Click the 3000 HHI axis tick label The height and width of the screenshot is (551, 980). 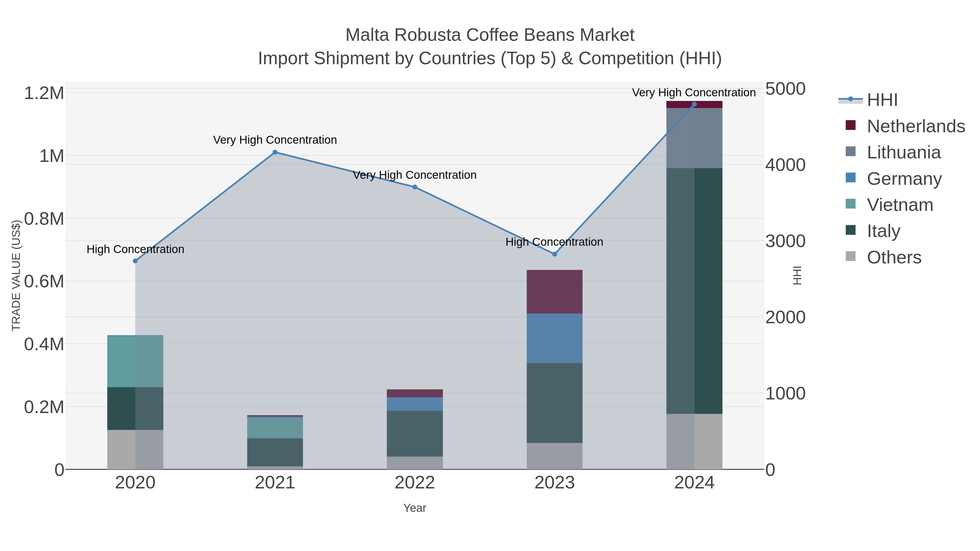coord(785,241)
